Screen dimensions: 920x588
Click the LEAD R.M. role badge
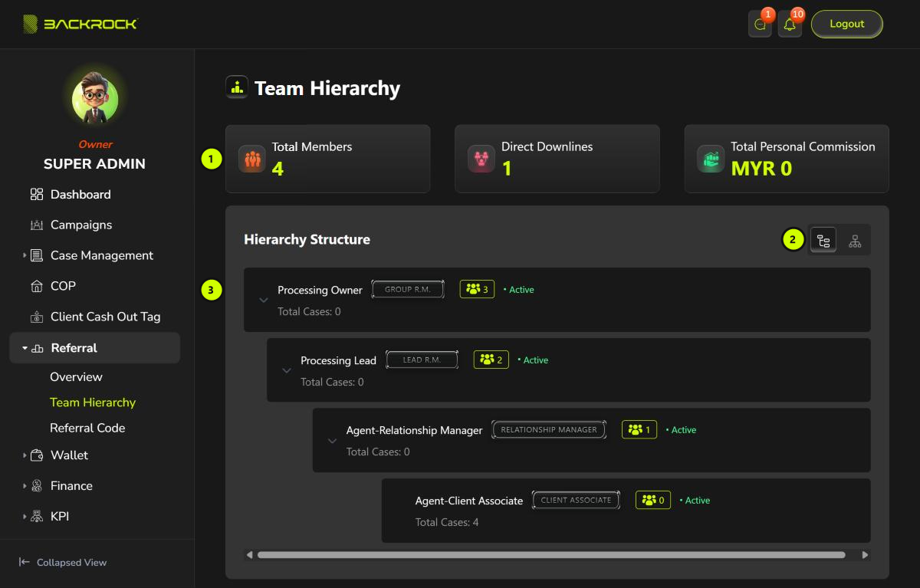coord(422,360)
